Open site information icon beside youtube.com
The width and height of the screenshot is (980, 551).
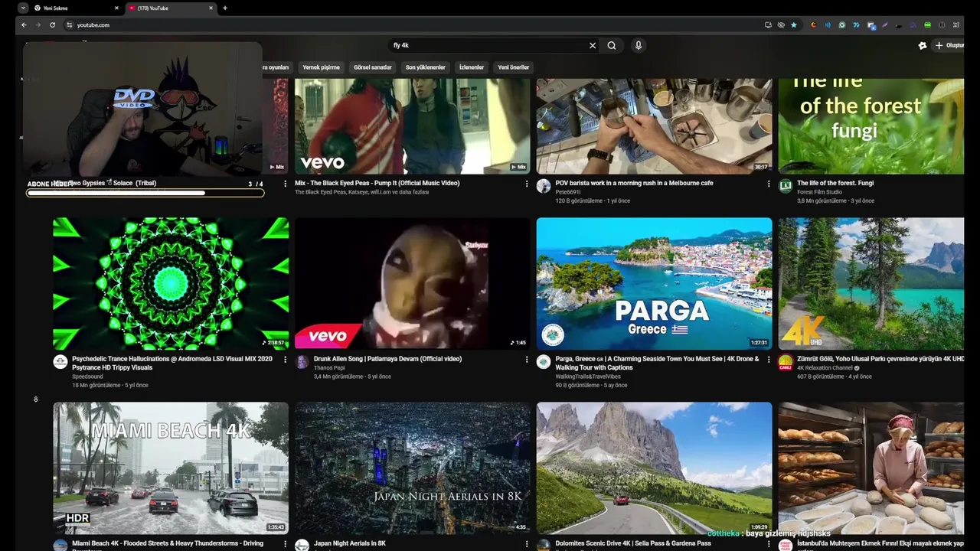(x=69, y=24)
